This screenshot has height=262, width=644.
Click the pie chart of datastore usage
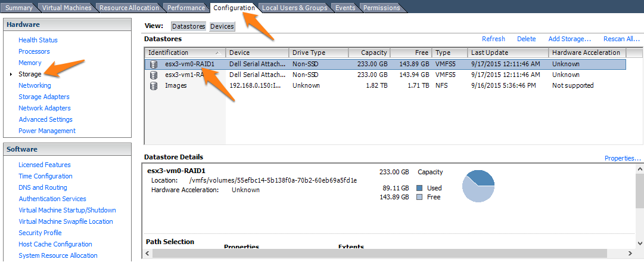click(478, 187)
